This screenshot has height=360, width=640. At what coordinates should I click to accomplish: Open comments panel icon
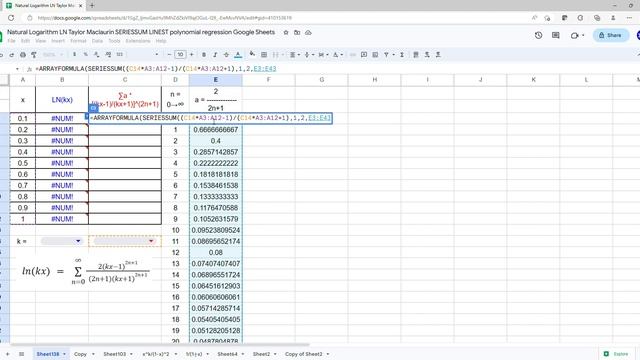pos(556,36)
